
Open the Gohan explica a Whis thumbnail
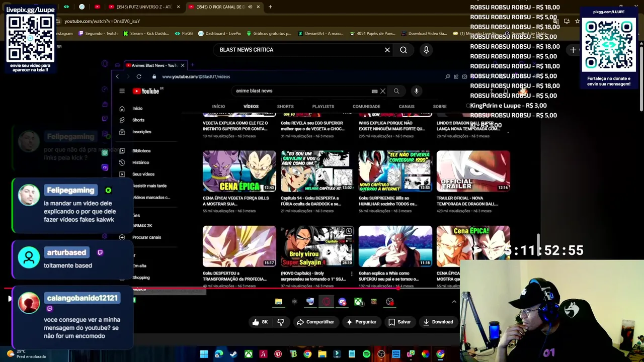click(x=395, y=246)
